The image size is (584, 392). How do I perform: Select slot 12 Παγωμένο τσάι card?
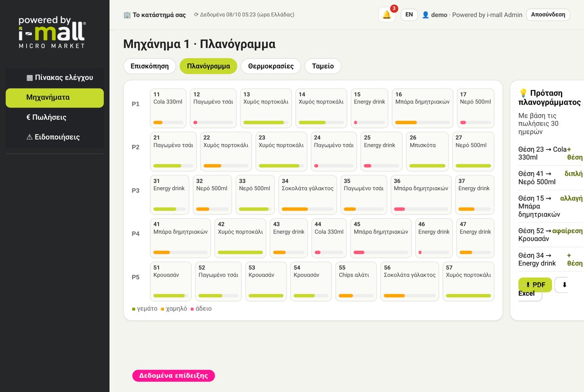point(213,108)
